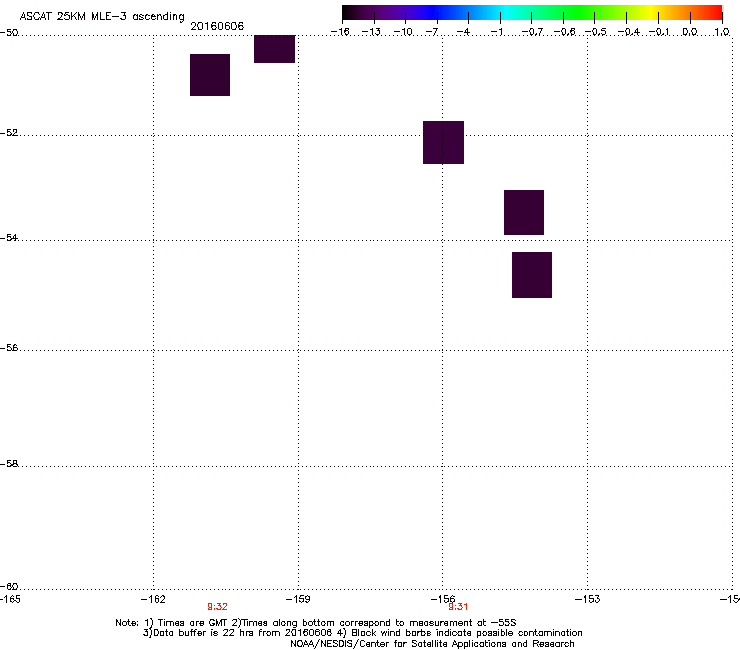Click the -13 label on the color scale
Screen dimensions: 740x650
(371, 32)
